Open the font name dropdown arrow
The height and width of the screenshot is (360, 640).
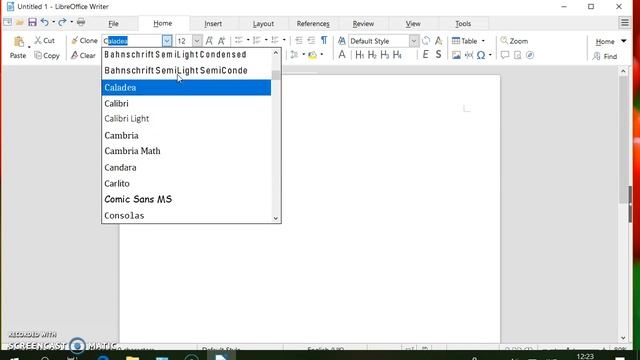[167, 41]
